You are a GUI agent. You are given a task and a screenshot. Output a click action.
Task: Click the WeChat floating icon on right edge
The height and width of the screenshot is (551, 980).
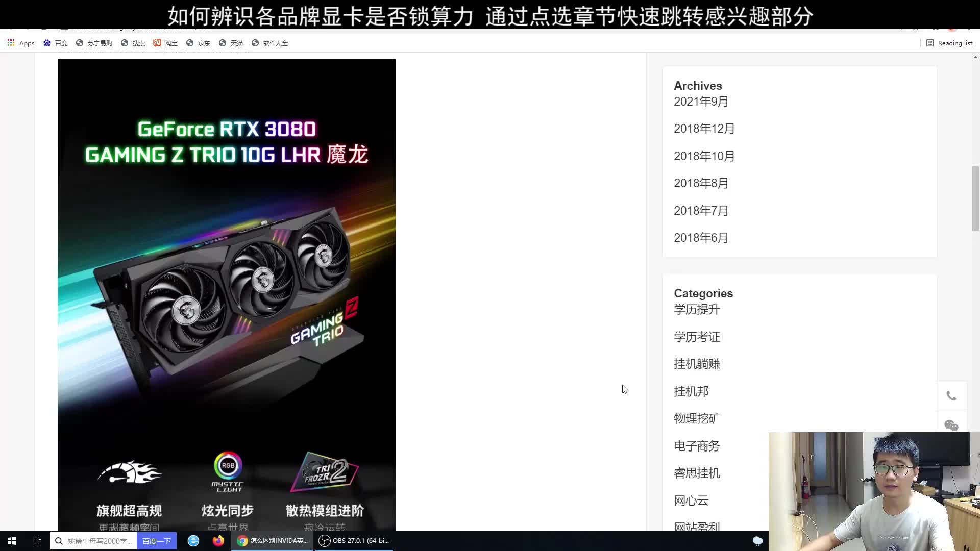click(x=951, y=425)
